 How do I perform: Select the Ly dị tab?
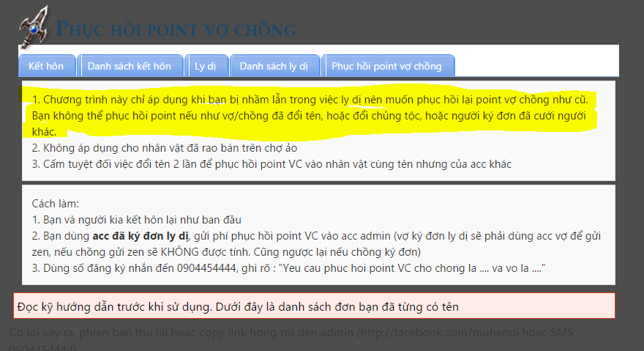pyautogui.click(x=206, y=66)
